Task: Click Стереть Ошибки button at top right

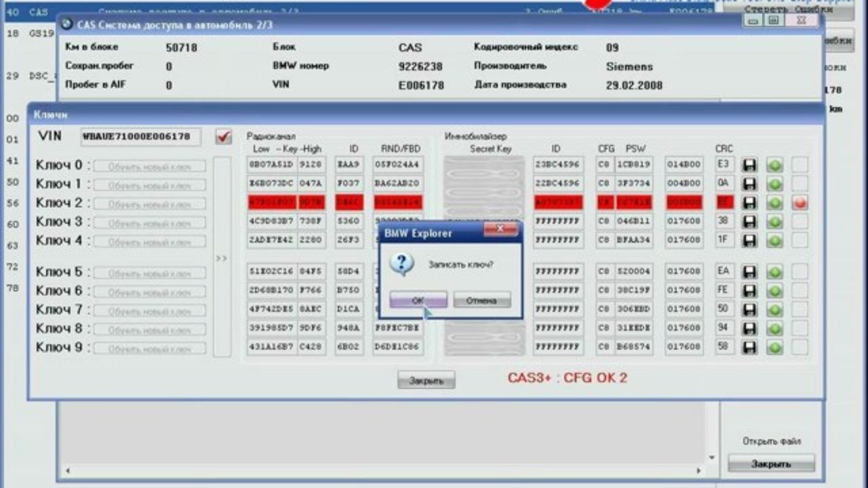Action: tap(788, 9)
